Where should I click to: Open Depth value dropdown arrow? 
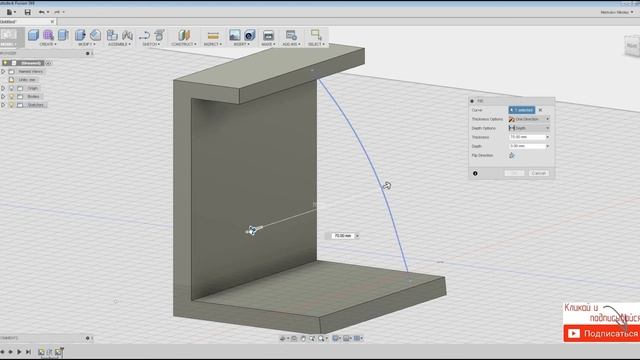[547, 146]
